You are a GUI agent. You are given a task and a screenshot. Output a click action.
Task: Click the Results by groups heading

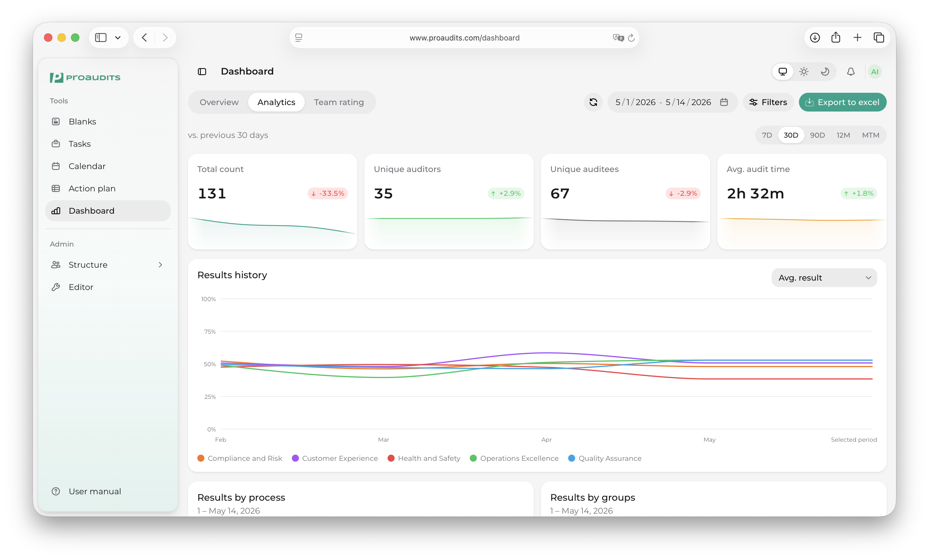tap(593, 497)
